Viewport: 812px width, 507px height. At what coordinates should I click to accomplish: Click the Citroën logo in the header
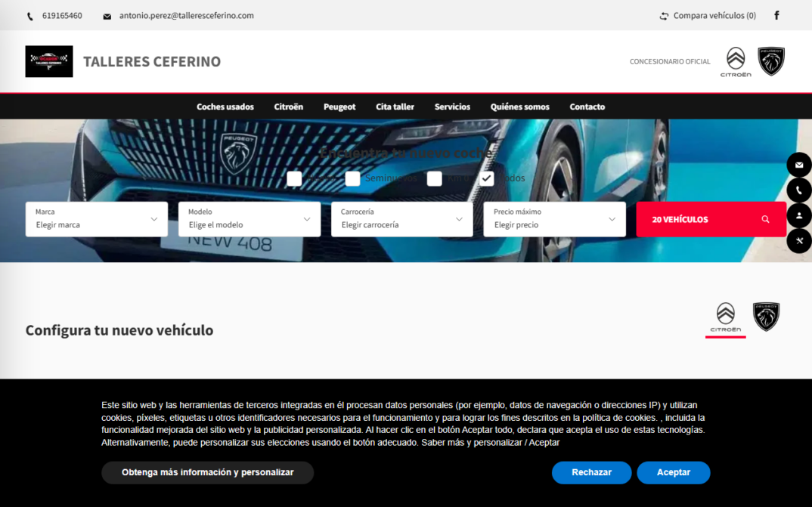(x=736, y=62)
